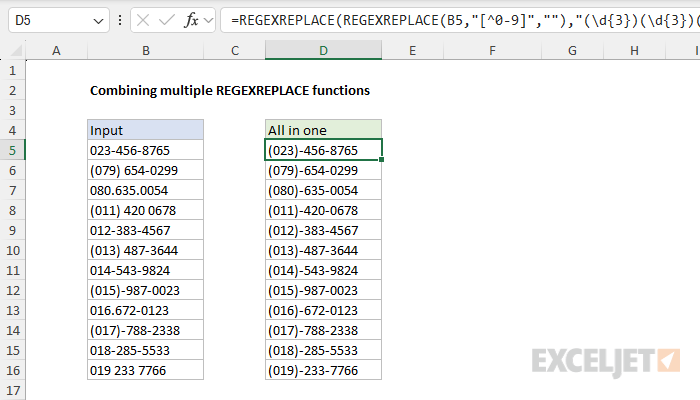Click the Name Box showing D5
Screen dimensions: 700x400
[58, 20]
